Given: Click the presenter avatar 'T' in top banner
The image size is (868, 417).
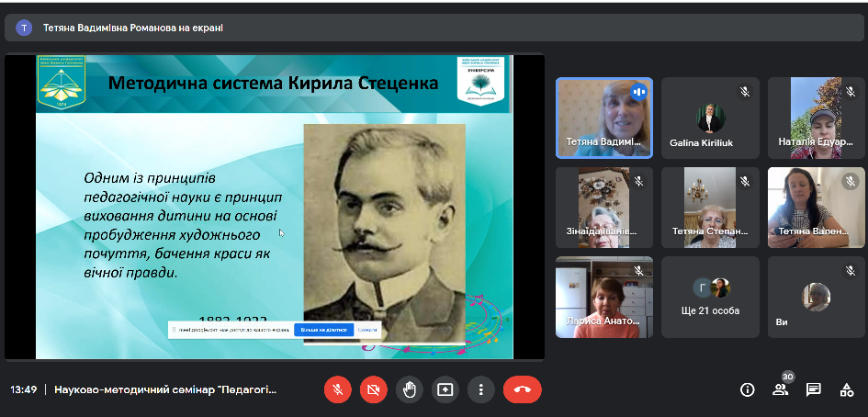Looking at the screenshot, I should (x=24, y=28).
